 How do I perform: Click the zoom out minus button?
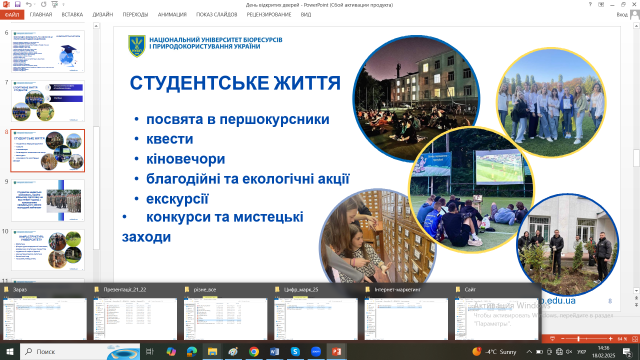[x=562, y=339]
